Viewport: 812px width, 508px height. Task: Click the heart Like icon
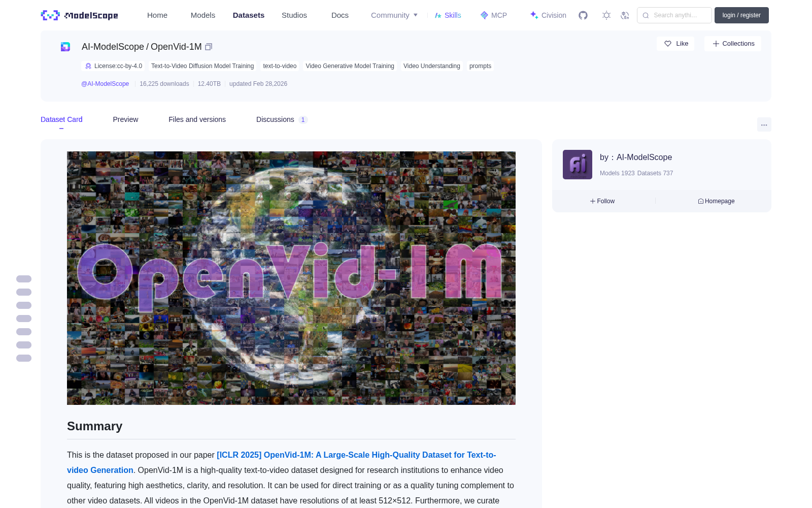click(x=668, y=44)
